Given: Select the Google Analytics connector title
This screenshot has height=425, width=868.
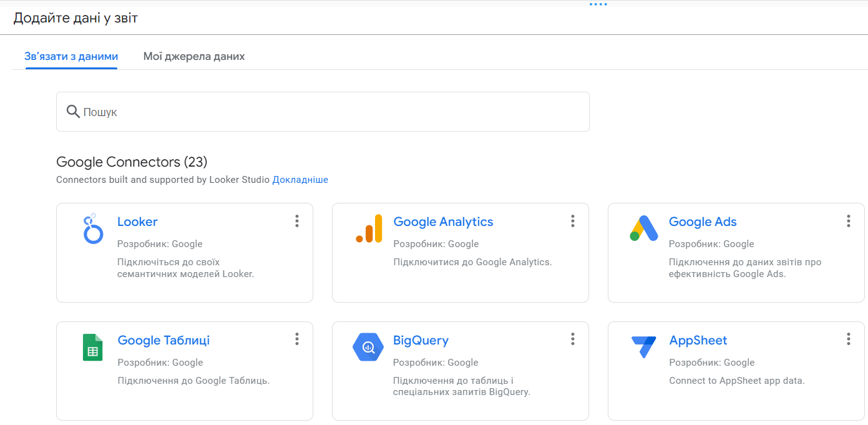Looking at the screenshot, I should click(443, 222).
